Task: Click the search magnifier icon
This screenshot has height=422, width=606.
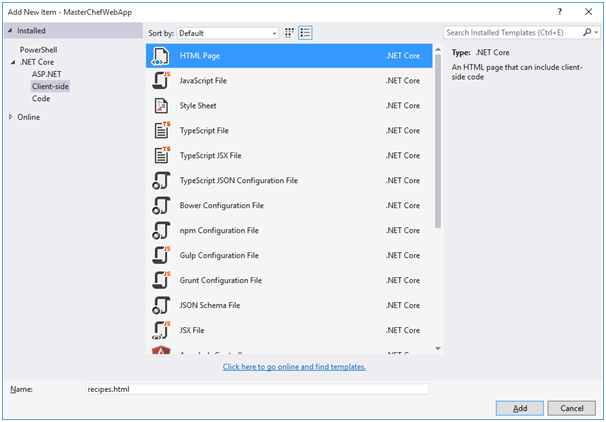Action: coord(587,32)
